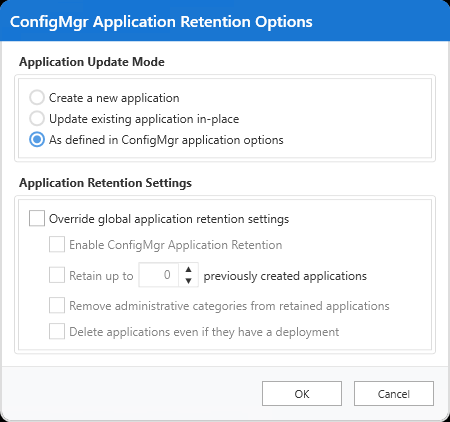Click the retained applications number field
The image size is (450, 422).
tap(159, 275)
